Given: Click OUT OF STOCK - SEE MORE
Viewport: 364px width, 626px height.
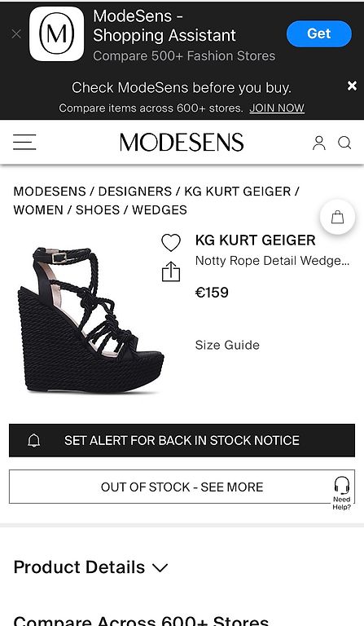Looking at the screenshot, I should click(182, 487).
